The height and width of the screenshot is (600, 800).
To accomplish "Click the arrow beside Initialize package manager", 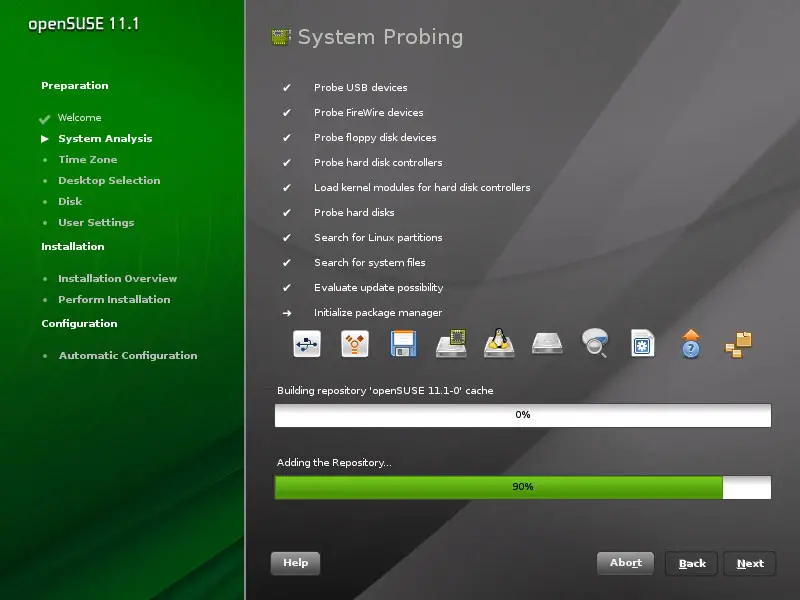I will (x=287, y=313).
